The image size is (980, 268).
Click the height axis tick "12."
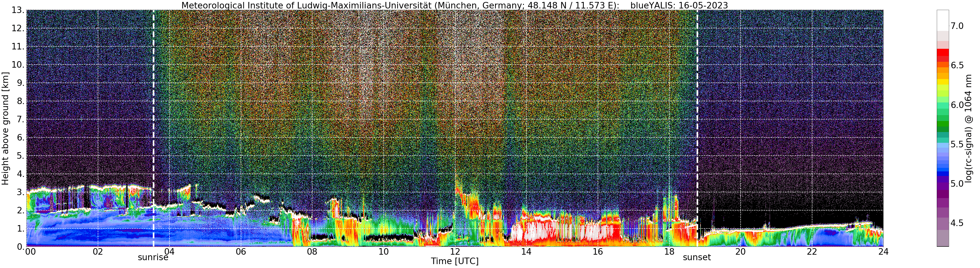point(18,29)
